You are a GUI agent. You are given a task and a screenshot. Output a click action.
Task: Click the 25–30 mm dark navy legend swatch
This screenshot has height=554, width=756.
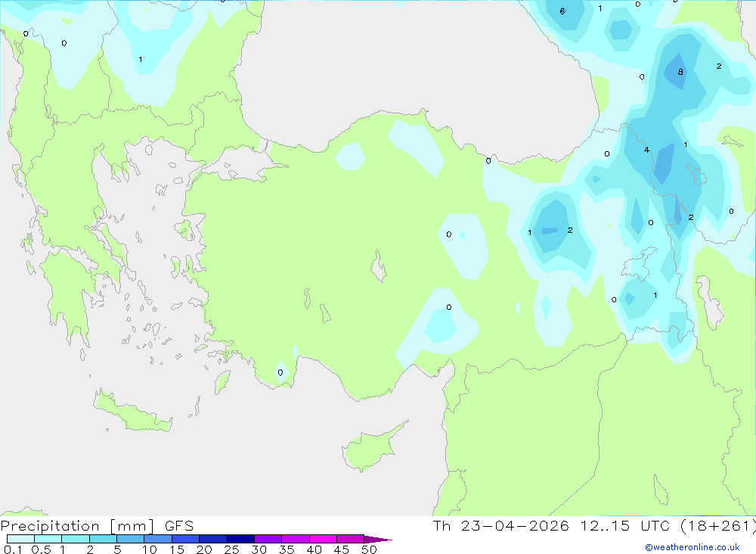(240, 539)
